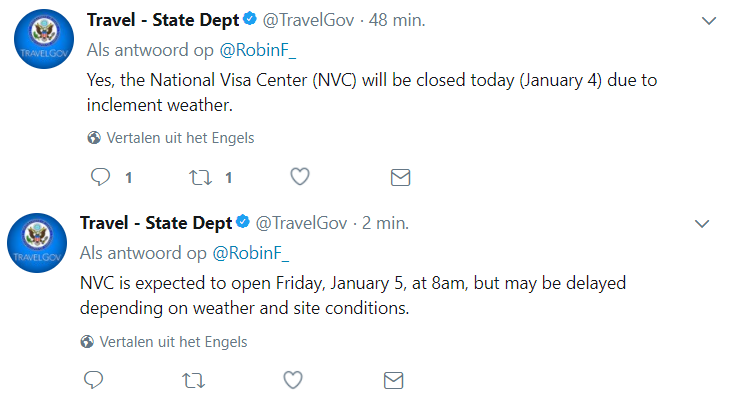Viewport: 732px width, 401px height.
Task: Reply to the January 4 closure tweet
Action: click(x=100, y=177)
